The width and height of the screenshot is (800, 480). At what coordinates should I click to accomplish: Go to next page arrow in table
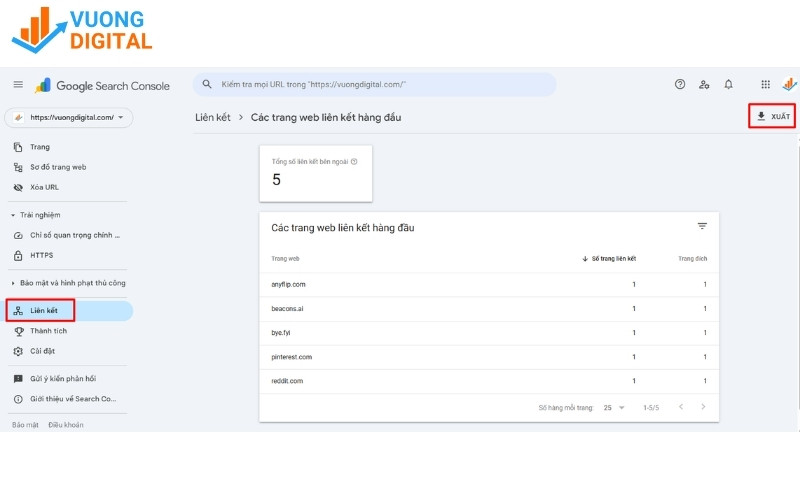(x=703, y=407)
